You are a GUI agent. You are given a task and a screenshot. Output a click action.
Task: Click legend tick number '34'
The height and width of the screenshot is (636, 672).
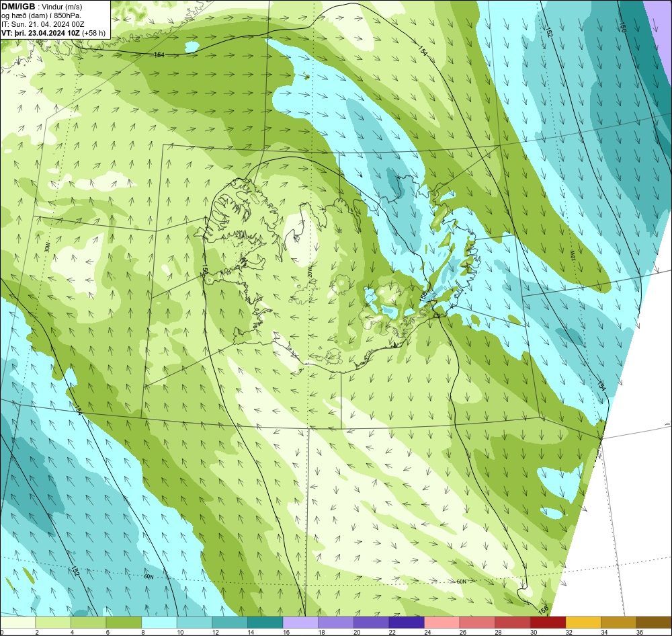(x=604, y=632)
